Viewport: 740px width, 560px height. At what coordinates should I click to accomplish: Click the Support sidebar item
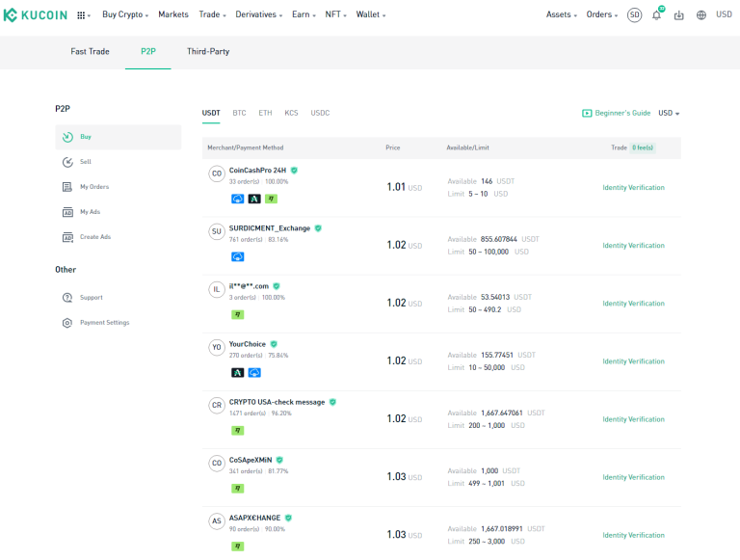click(91, 298)
